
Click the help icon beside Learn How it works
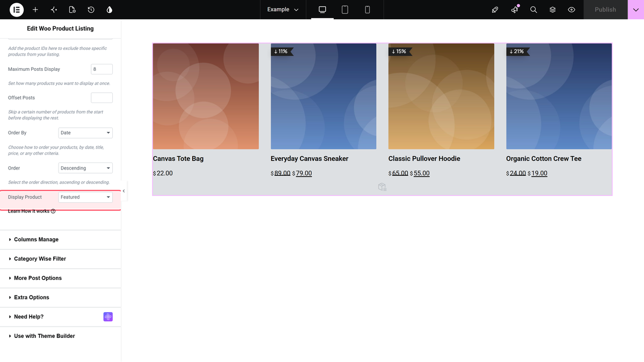53,211
